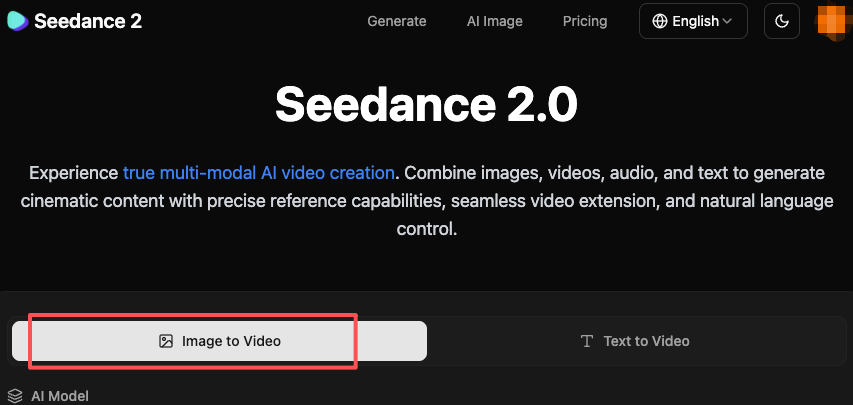The image size is (853, 405).
Task: Click the globe icon in language selector
Action: pyautogui.click(x=660, y=21)
